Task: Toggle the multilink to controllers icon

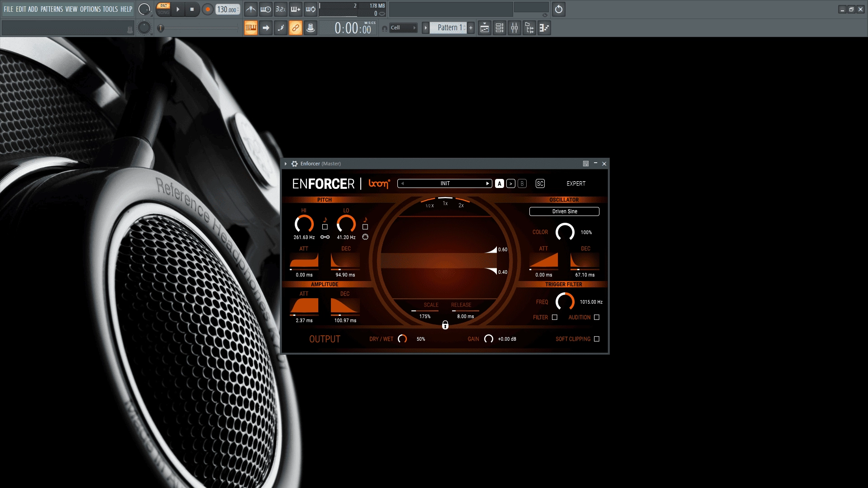Action: (x=296, y=28)
